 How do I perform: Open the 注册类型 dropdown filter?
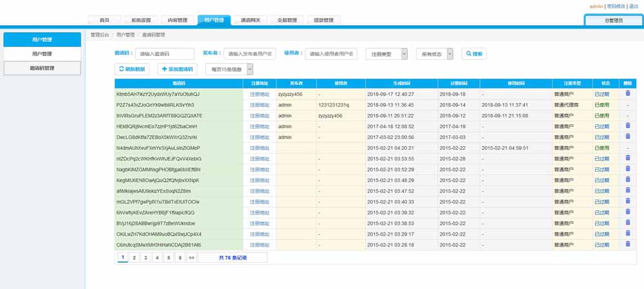point(386,54)
